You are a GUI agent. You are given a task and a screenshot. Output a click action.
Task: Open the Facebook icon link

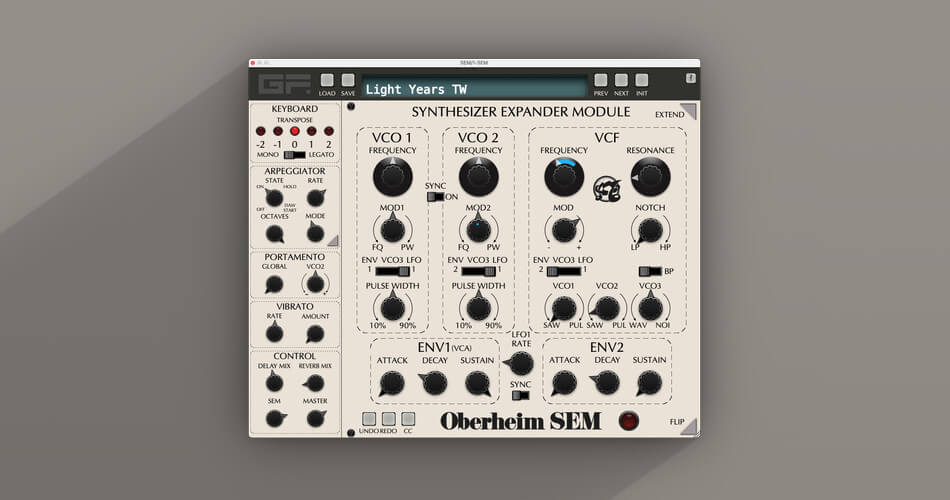pyautogui.click(x=690, y=78)
